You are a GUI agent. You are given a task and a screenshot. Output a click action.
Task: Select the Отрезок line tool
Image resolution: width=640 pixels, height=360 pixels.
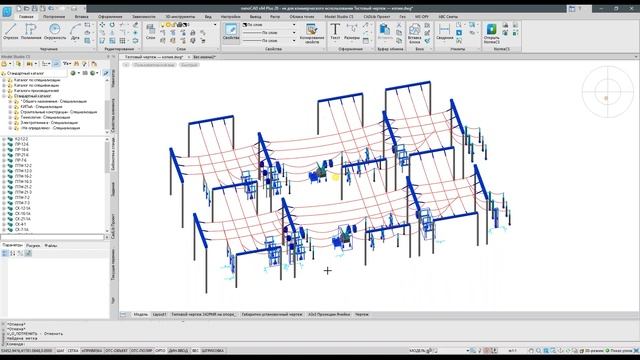(11, 32)
